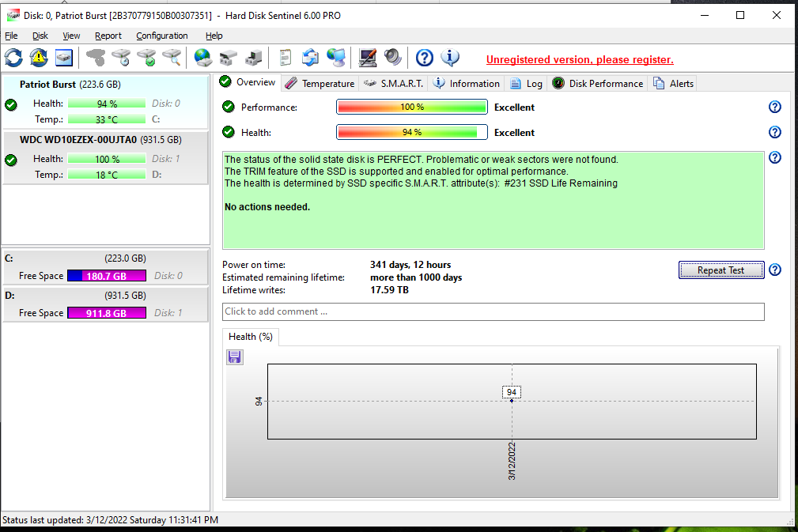Viewport: 798px width, 532px height.
Task: Click help icon beside Performance bar
Action: [774, 107]
